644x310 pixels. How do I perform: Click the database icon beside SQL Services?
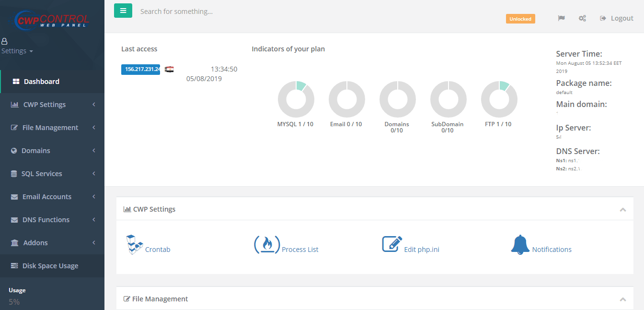[x=14, y=174]
